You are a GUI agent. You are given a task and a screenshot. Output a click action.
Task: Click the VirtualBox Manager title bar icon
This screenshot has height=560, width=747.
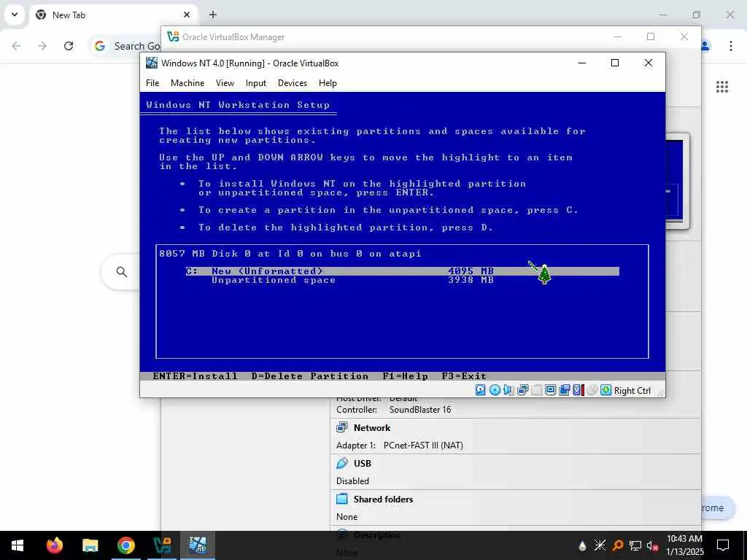(x=173, y=36)
